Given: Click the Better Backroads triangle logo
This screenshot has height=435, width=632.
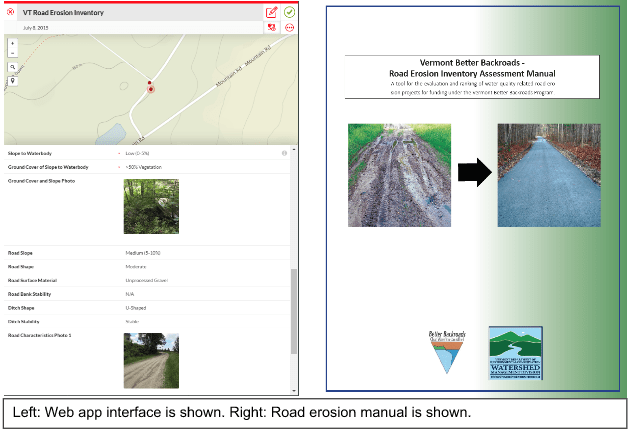Looking at the screenshot, I should (x=447, y=352).
